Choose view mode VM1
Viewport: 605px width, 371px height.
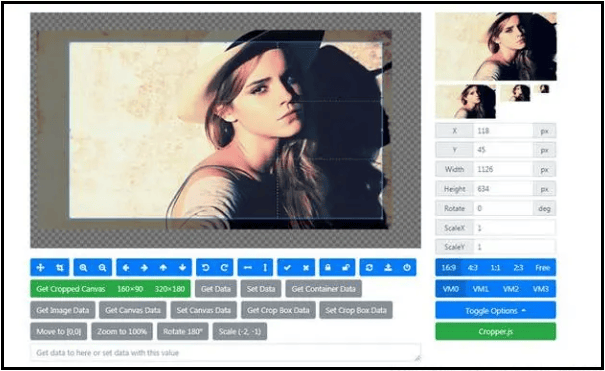click(x=481, y=289)
